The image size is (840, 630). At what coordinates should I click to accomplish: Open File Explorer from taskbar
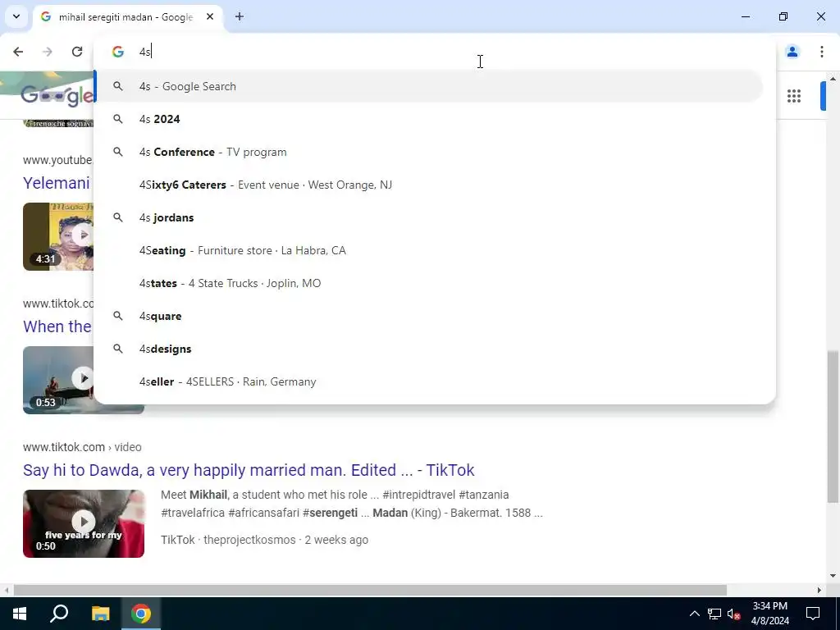(x=100, y=614)
